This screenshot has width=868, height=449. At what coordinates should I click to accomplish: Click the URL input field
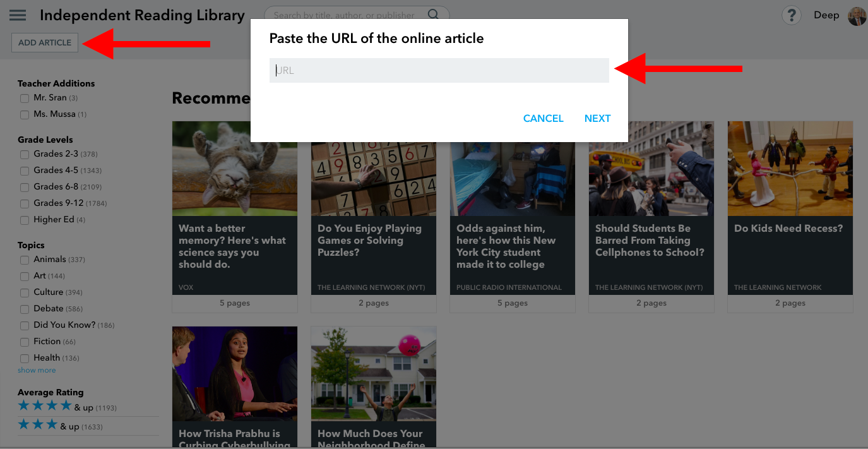click(x=439, y=70)
